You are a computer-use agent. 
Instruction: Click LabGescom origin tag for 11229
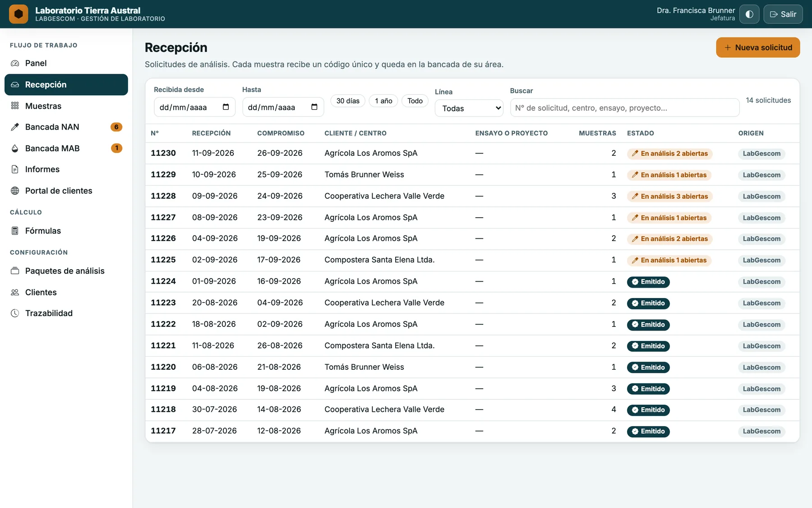pyautogui.click(x=761, y=175)
